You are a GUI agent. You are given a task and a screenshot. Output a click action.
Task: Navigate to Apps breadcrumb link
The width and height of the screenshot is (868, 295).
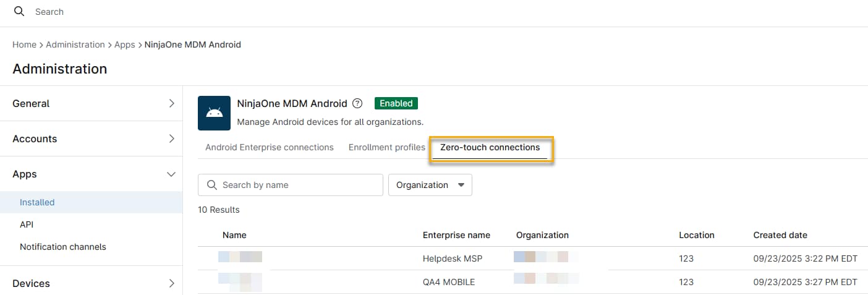[x=124, y=45]
